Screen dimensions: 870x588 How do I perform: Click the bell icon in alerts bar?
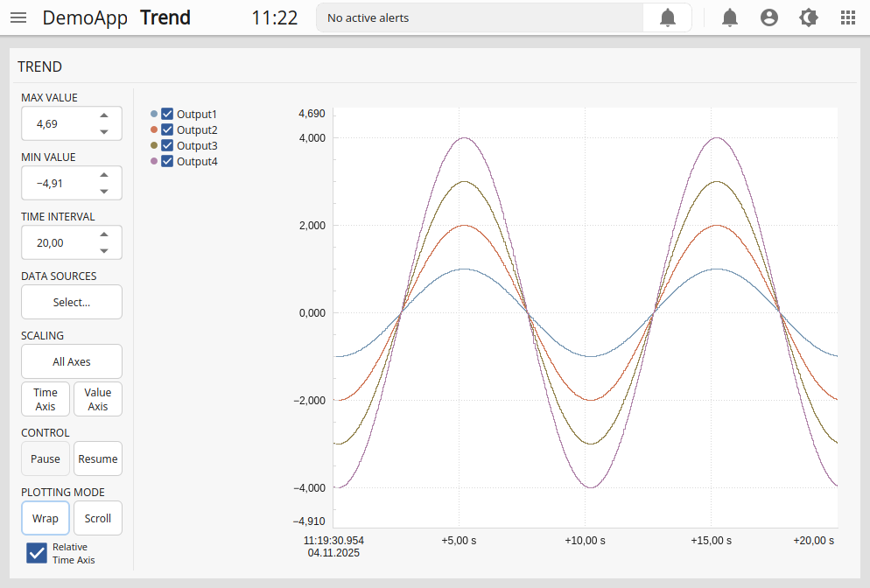coord(667,17)
